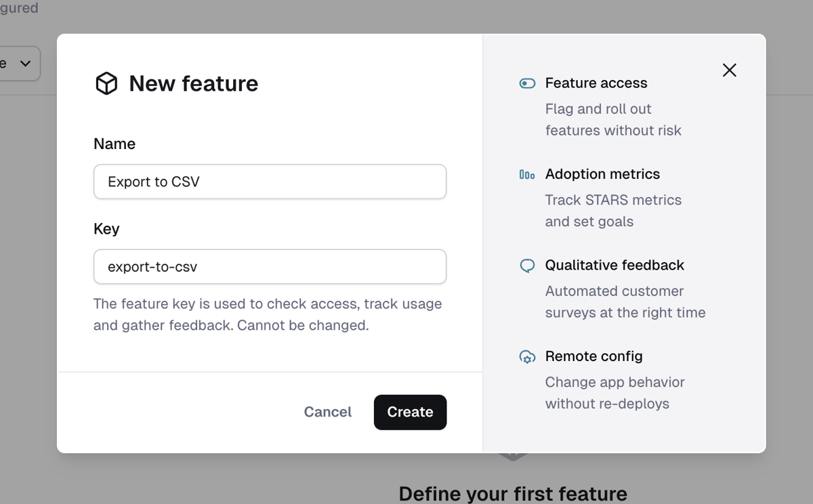Select the Adoption metrics bar chart icon
Screen dimensions: 813x504
pos(527,174)
